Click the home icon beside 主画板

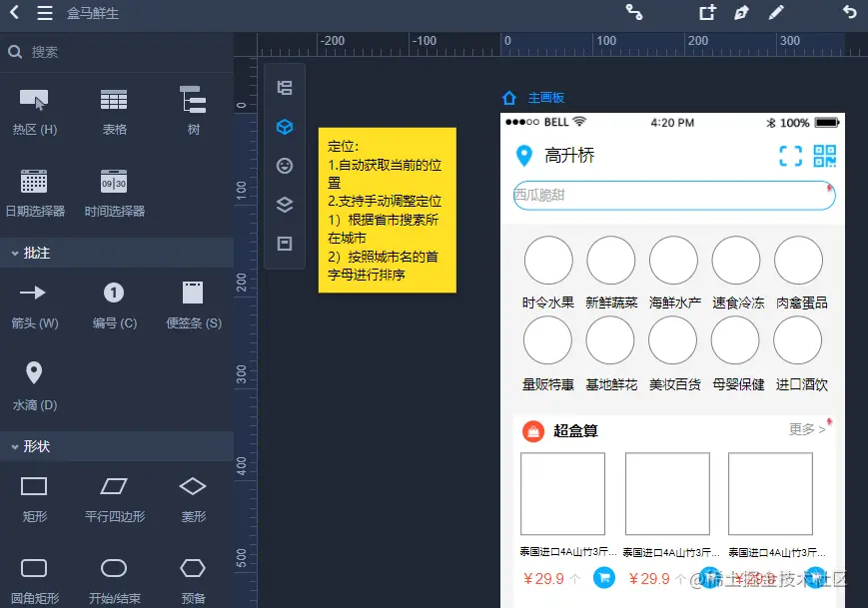(509, 98)
